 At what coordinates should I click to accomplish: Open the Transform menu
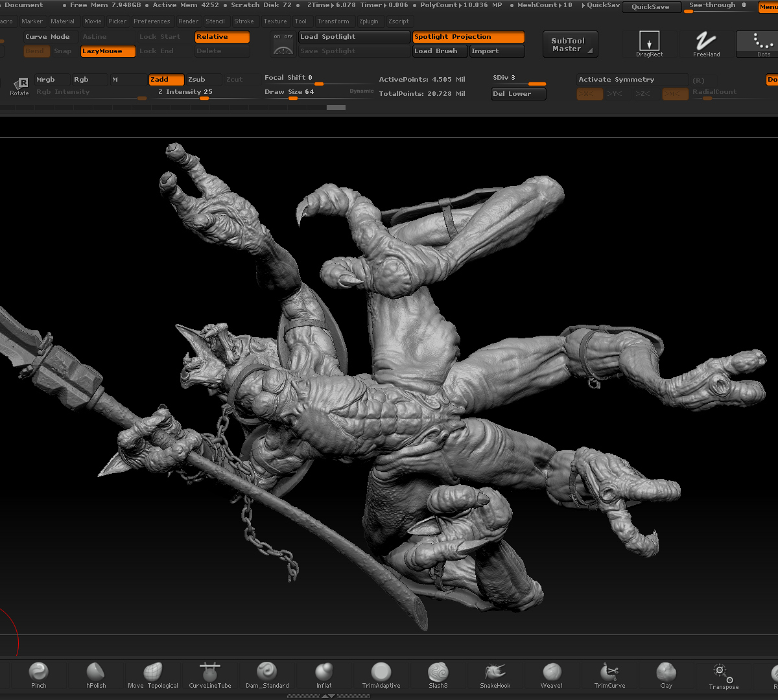coord(333,21)
